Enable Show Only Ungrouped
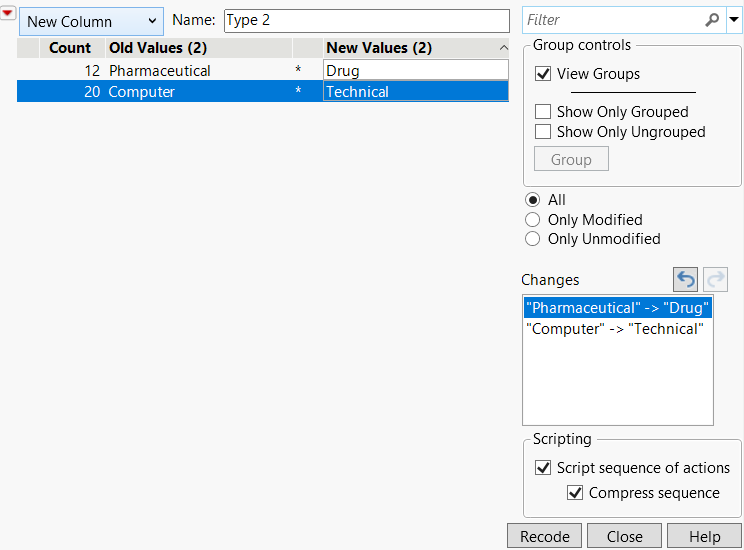This screenshot has width=744, height=550. point(544,132)
